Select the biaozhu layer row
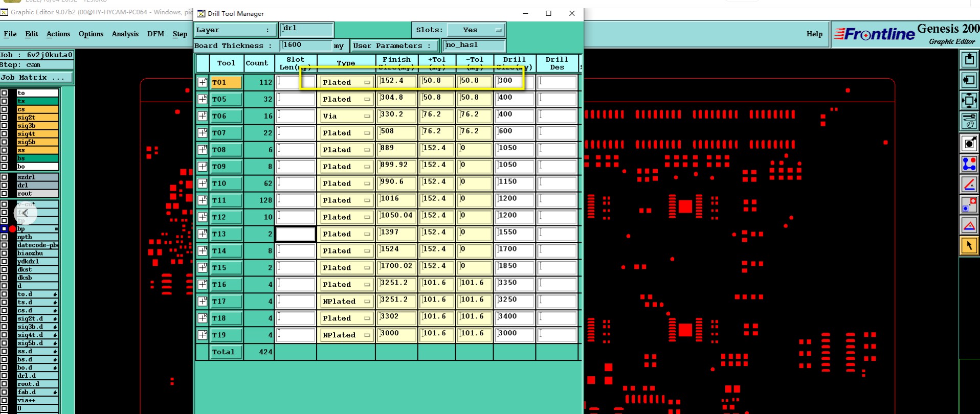 37,254
